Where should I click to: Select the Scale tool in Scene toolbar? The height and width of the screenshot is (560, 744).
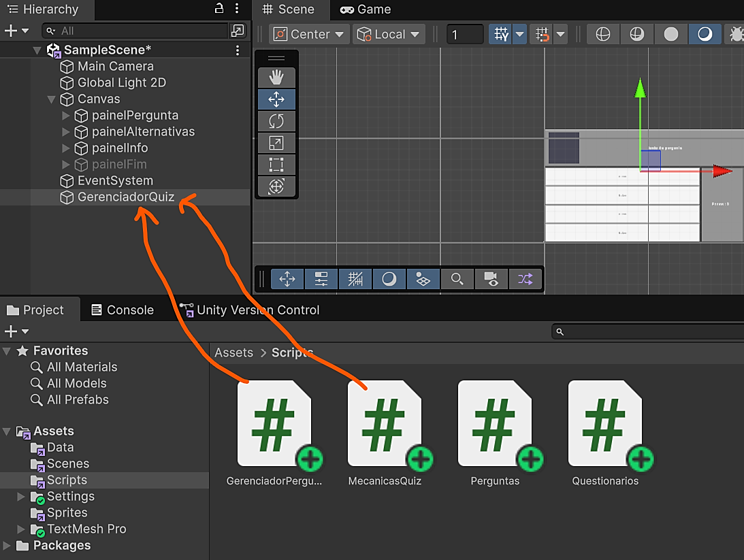pyautogui.click(x=276, y=143)
